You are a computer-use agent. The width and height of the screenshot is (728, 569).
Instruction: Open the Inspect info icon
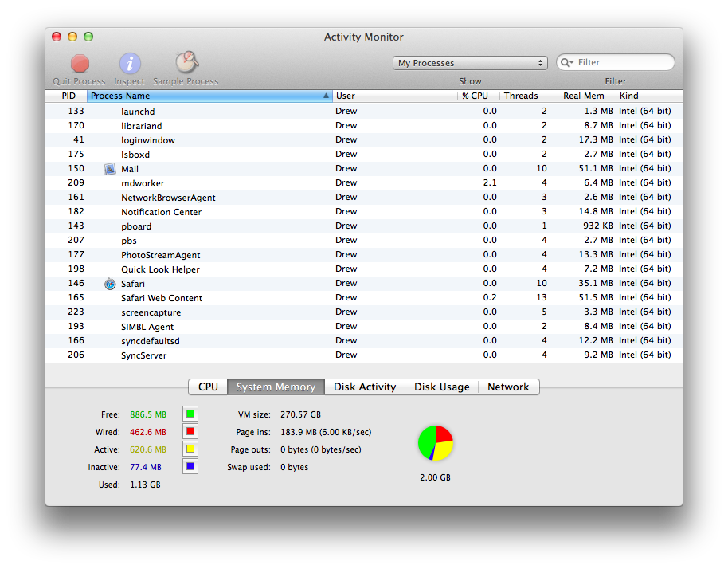130,63
